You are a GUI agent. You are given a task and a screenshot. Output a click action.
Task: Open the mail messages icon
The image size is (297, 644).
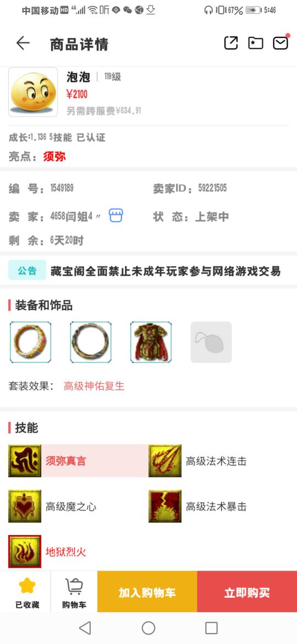click(281, 43)
